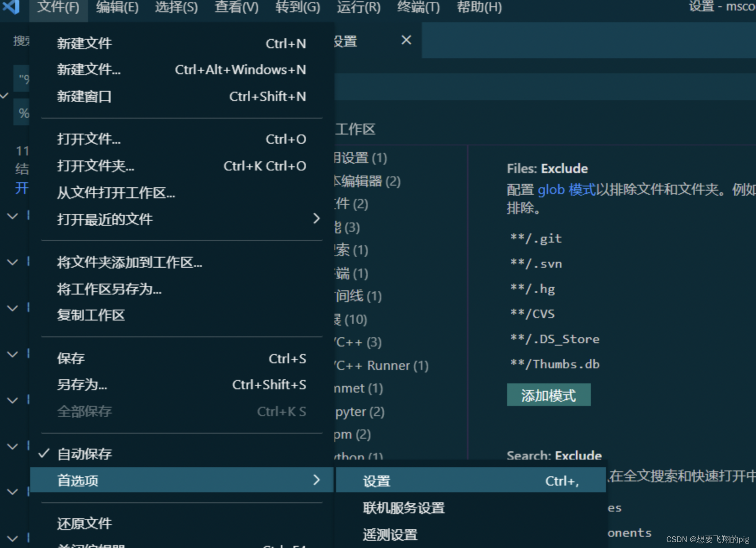
Task: Switch to 工作区 settings scope tab
Action: pos(355,129)
